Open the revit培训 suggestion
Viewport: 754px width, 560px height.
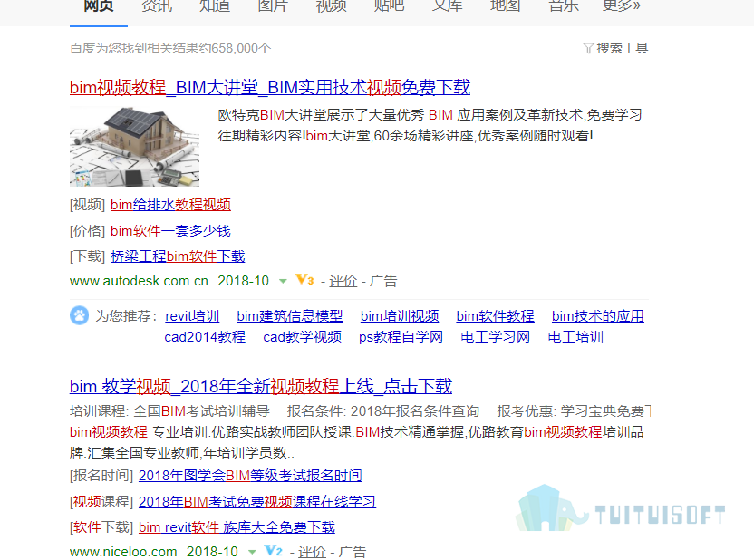click(x=192, y=316)
